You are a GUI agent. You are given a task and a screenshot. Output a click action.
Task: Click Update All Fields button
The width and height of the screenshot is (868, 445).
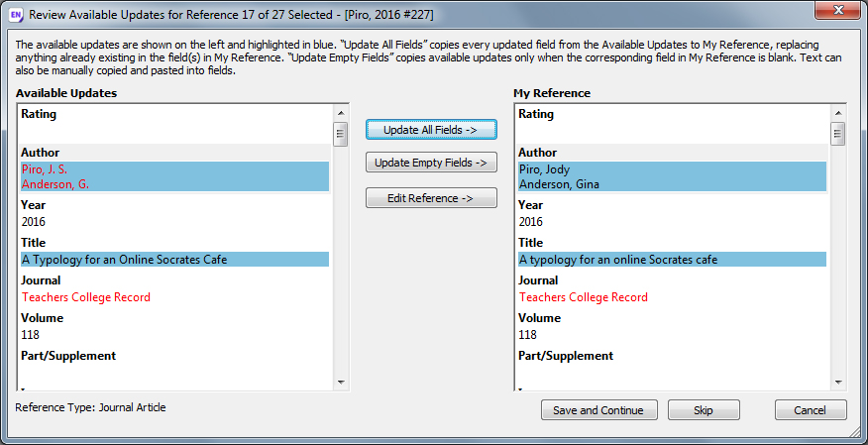click(x=431, y=130)
